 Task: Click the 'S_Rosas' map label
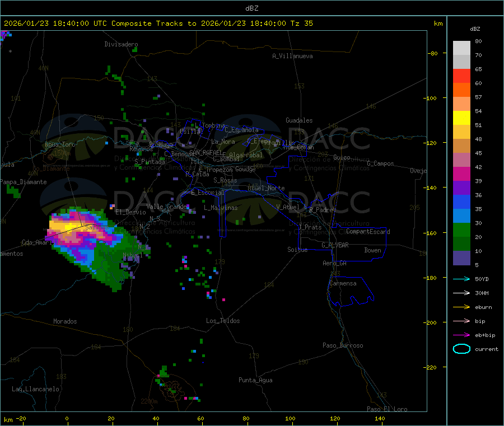(225, 180)
